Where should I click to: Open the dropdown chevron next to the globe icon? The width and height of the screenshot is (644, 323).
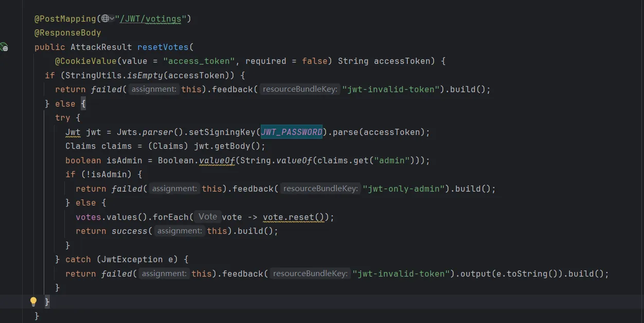click(112, 19)
